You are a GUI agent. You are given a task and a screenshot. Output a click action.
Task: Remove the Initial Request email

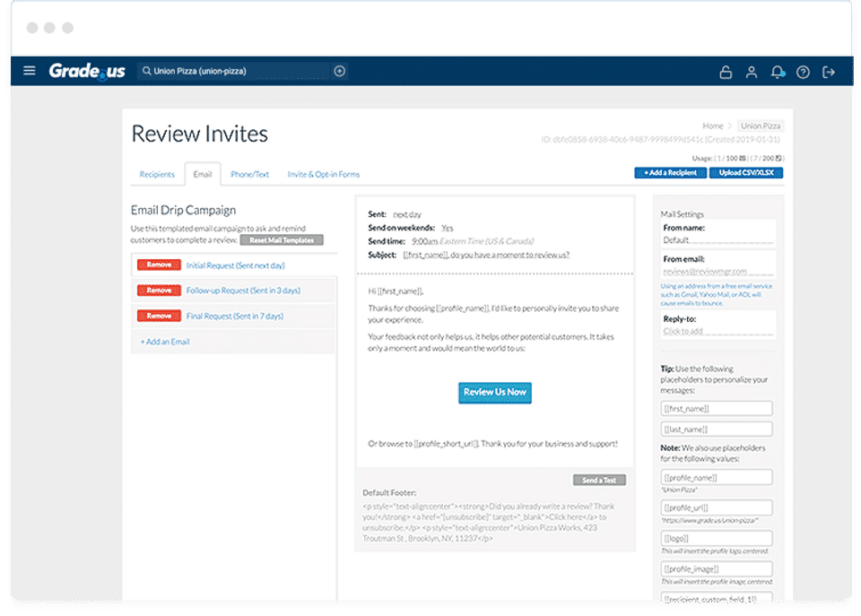tap(159, 265)
